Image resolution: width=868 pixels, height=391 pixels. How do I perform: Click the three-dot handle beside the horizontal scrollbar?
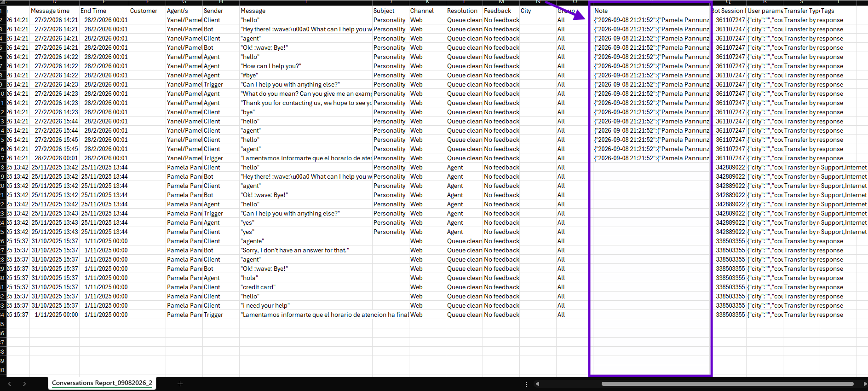[x=526, y=384]
